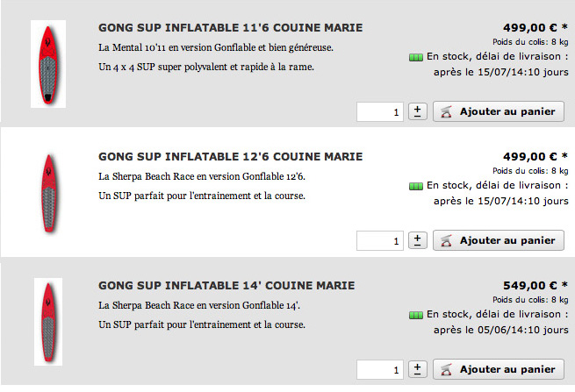This screenshot has height=392, width=575.
Task: Adjust quantity stepper for 11'6 board
Action: (418, 111)
